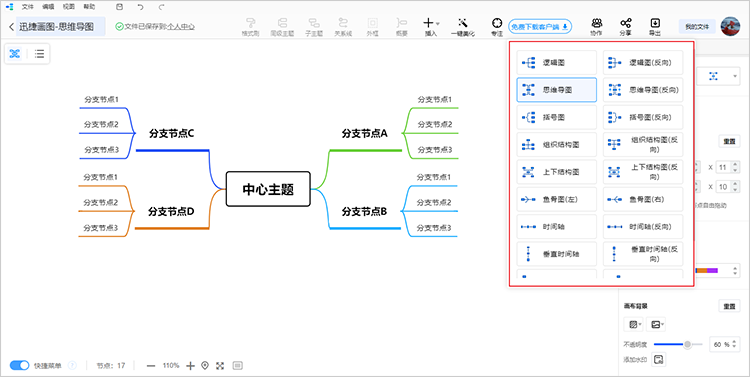Choose the 组织结构图(反向) layout
Screen dimensions: 750x377
click(643, 144)
